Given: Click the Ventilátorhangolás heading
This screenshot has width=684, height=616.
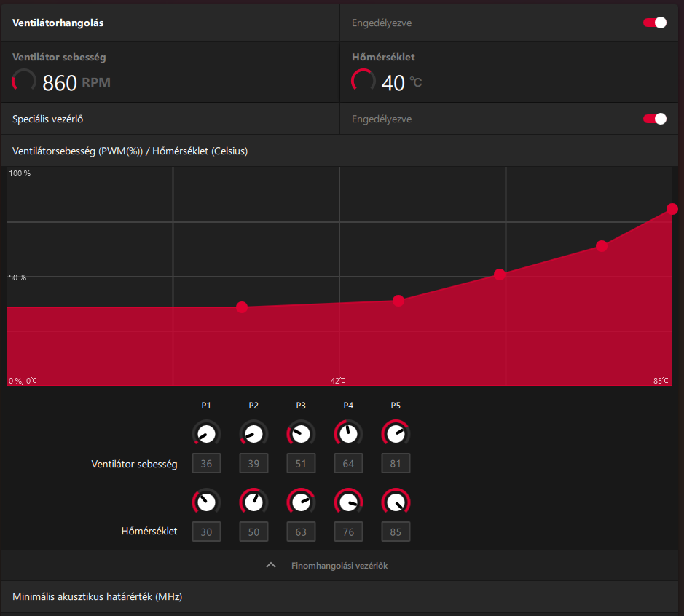Looking at the screenshot, I should click(x=58, y=23).
